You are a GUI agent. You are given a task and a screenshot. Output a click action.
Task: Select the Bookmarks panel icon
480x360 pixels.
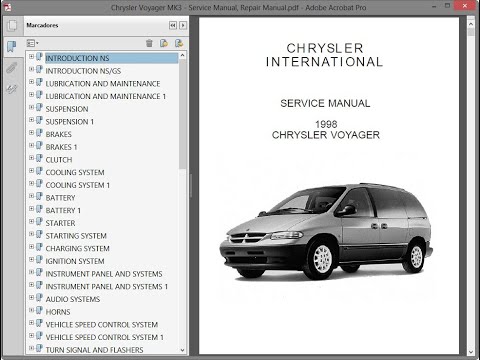point(12,47)
